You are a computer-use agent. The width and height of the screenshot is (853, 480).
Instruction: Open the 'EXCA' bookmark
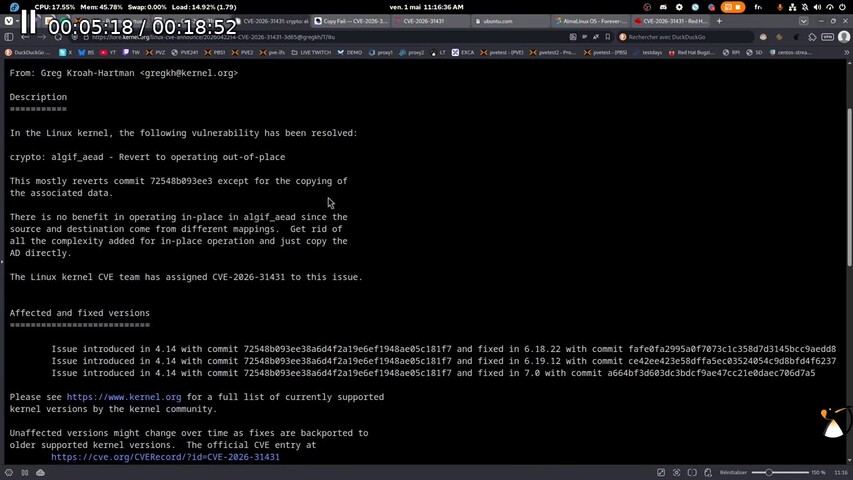463,53
